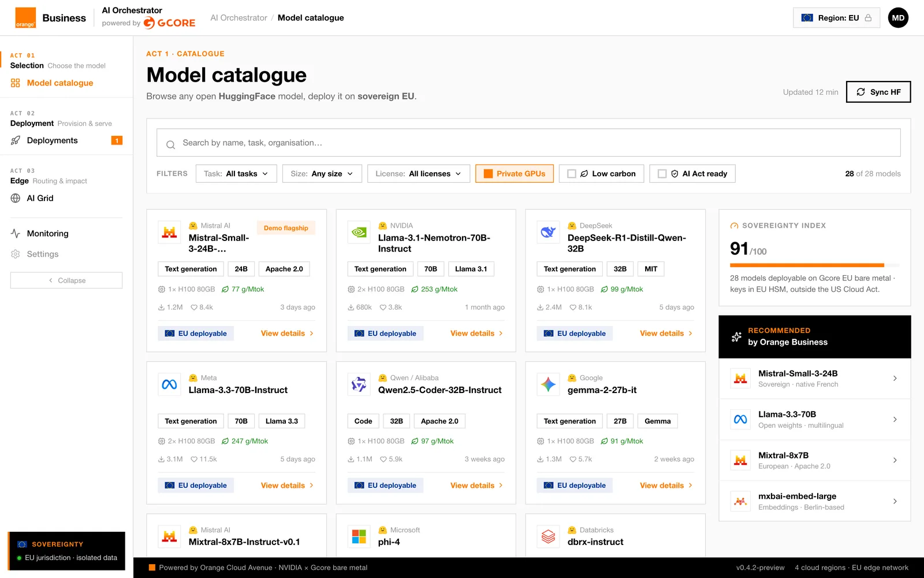Click the Demo flagship badge
This screenshot has width=924, height=578.
pos(286,228)
